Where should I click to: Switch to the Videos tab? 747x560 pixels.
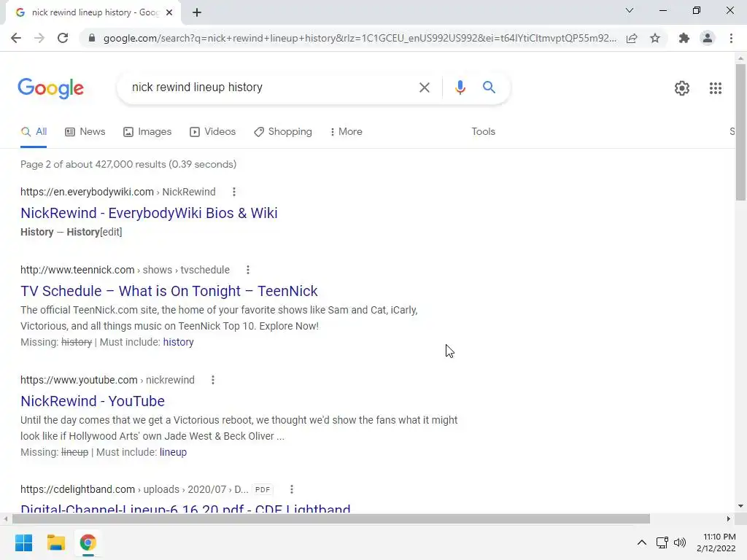click(212, 132)
